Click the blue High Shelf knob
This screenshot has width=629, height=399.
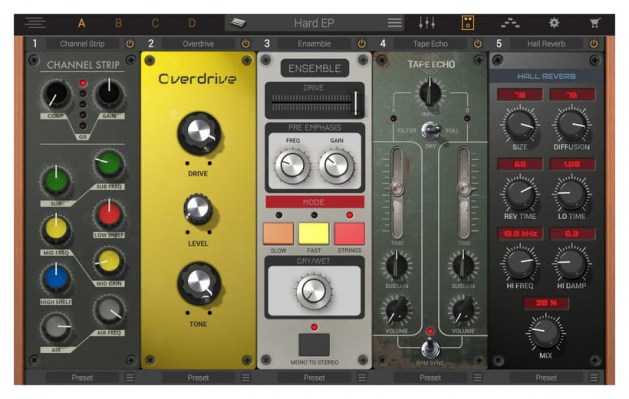[56, 279]
